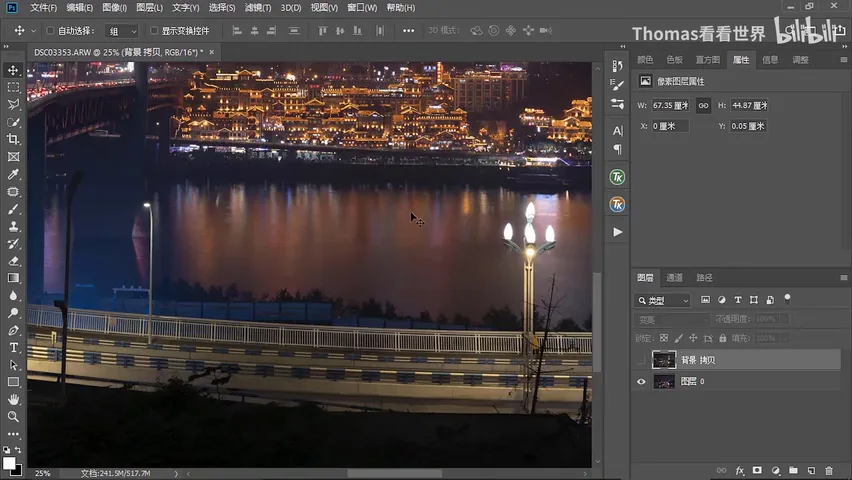Select the Horizontal Type tool
Screen dimensions: 852x480
coord(14,347)
